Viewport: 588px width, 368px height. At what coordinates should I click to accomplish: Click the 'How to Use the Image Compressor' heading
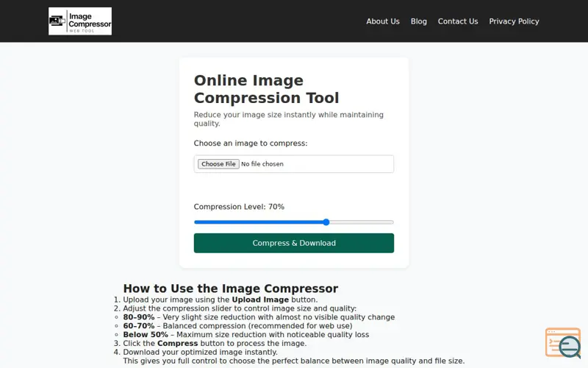pos(230,289)
